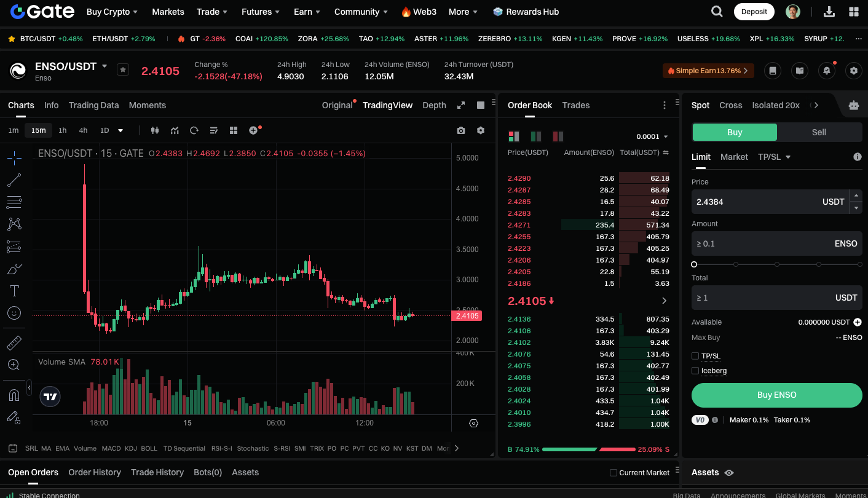
Task: Click the Deposit button
Action: pos(754,12)
